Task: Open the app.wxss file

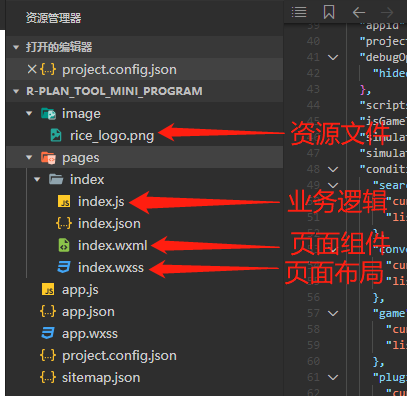Action: coord(90,334)
